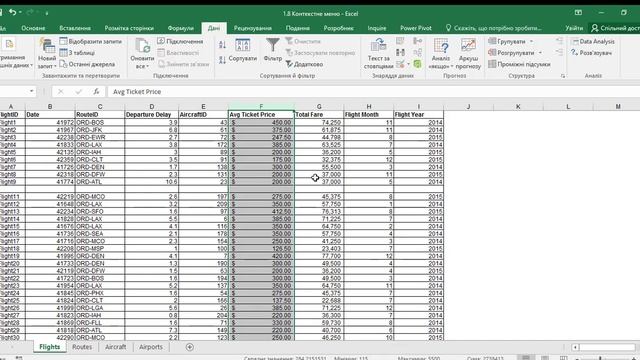The height and width of the screenshot is (360, 640).
Task: Select column G header
Action: [319, 107]
